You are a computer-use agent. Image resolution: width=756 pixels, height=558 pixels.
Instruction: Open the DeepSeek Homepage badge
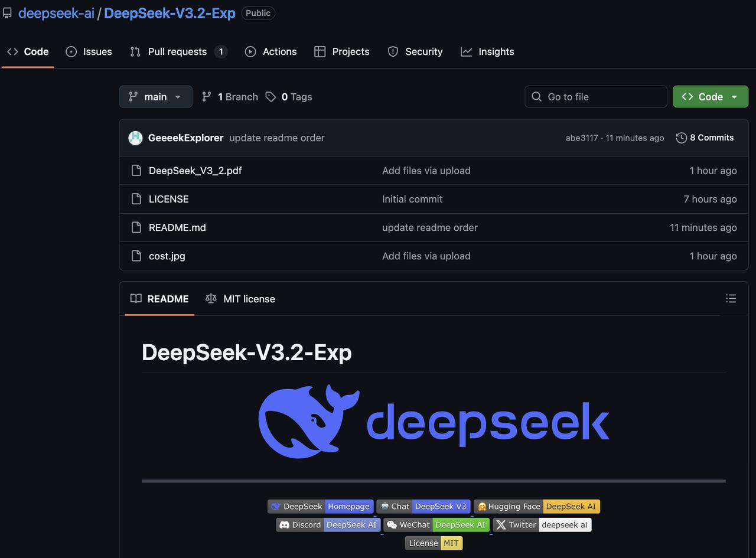(321, 507)
